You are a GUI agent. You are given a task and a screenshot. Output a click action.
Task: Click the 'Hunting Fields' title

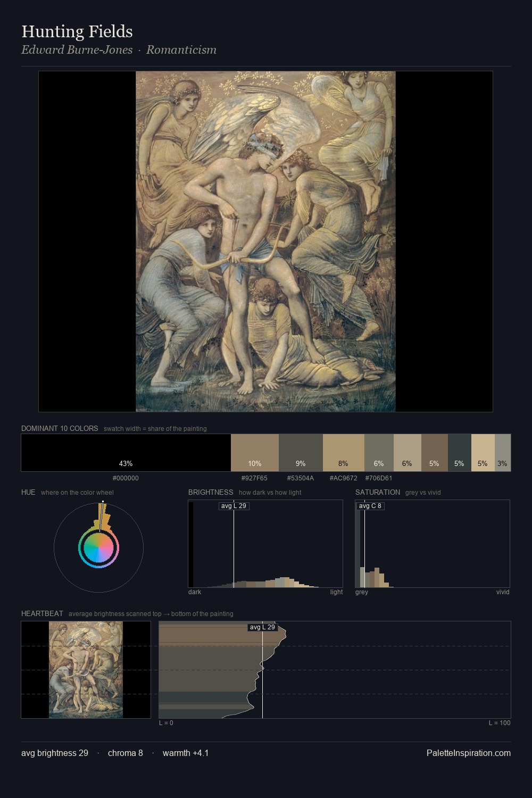click(x=77, y=31)
